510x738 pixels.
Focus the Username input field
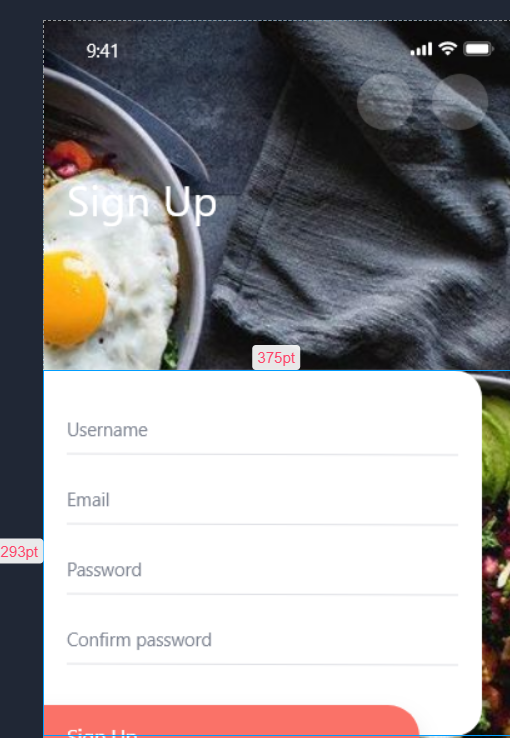[262, 433]
